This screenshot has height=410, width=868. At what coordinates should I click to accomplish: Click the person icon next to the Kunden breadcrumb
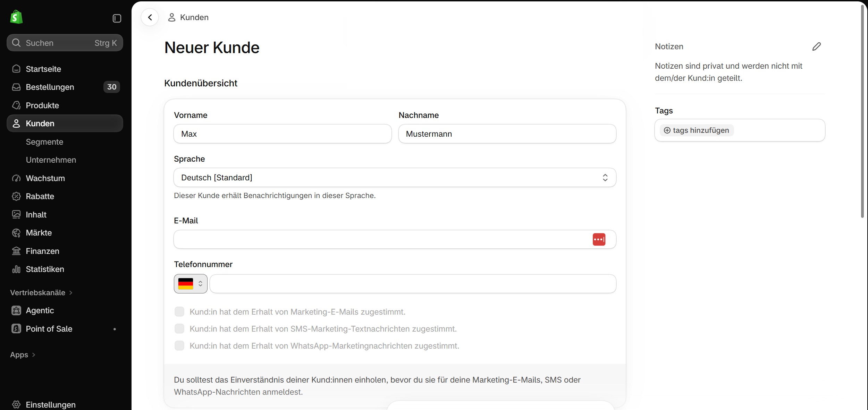point(172,17)
